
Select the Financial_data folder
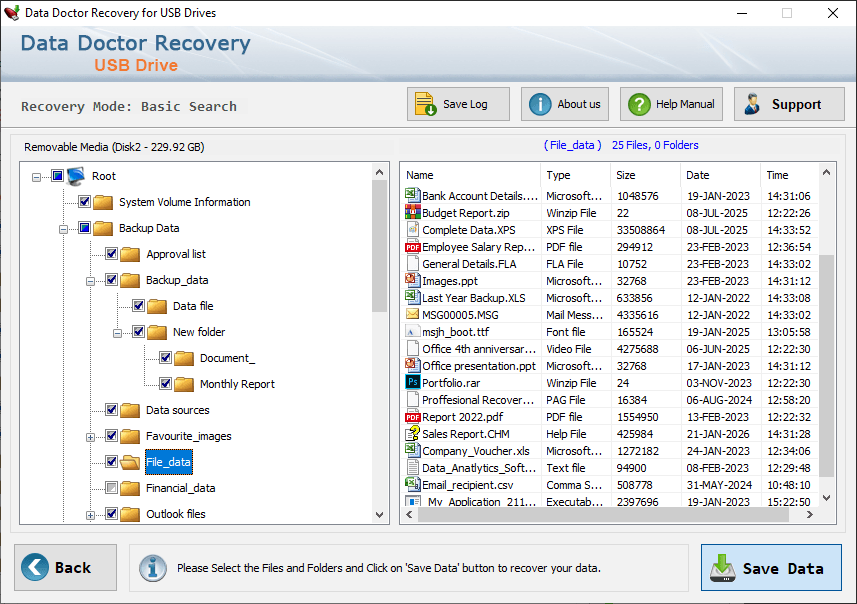point(180,488)
